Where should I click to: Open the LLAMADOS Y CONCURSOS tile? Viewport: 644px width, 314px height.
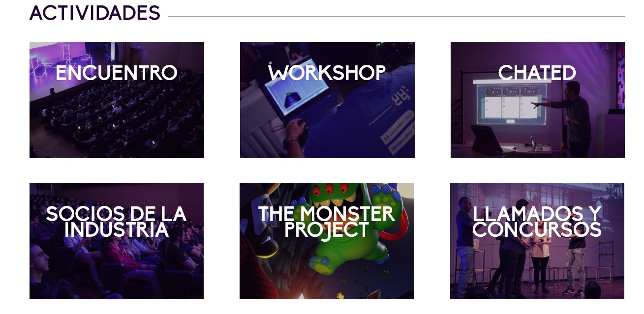click(537, 241)
